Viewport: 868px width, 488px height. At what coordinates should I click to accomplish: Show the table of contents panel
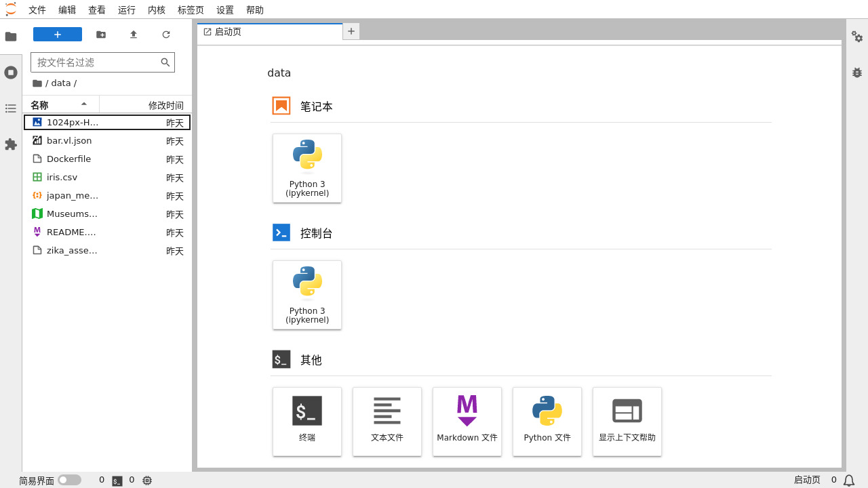pos(11,108)
